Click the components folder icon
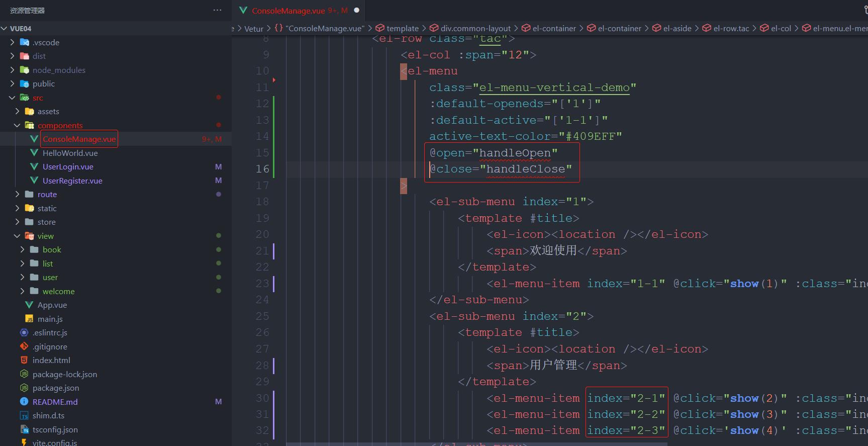868x446 pixels. click(29, 125)
